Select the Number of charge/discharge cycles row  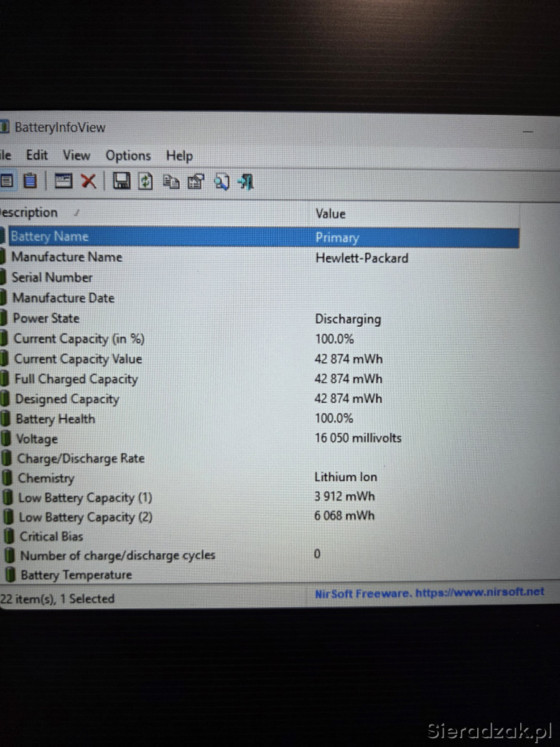pyautogui.click(x=118, y=555)
